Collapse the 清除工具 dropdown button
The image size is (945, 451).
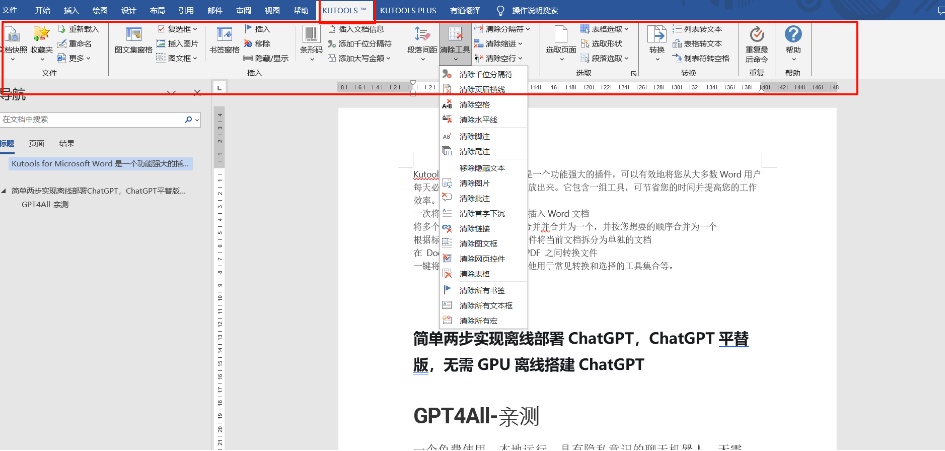[x=455, y=42]
